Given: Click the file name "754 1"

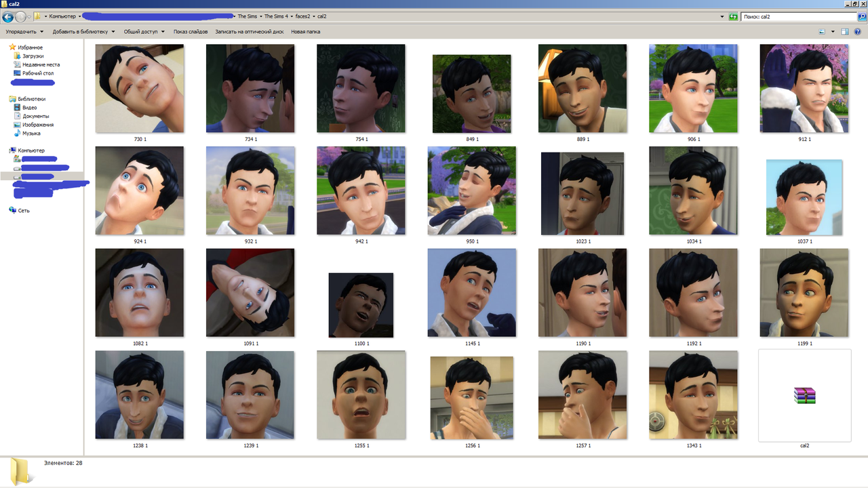Looking at the screenshot, I should click(361, 139).
